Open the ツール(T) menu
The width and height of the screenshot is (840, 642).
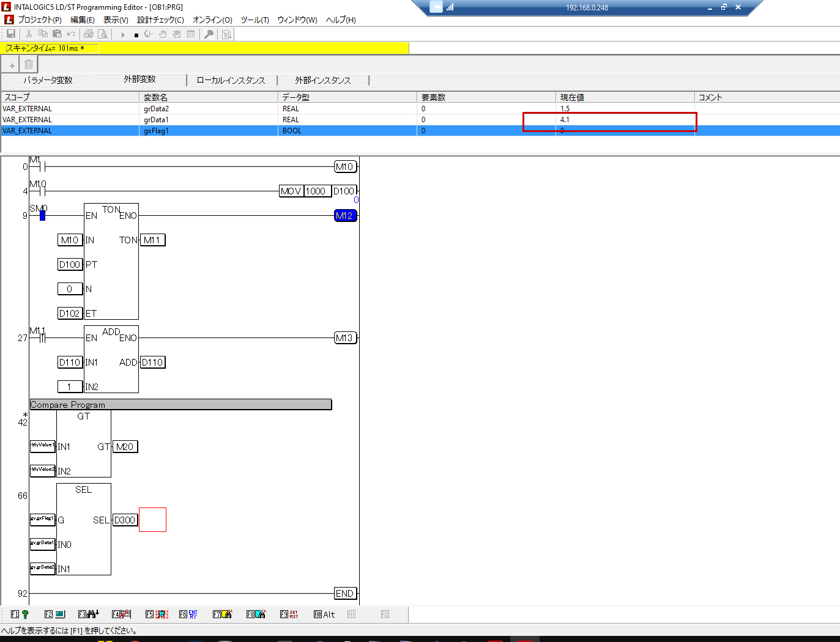255,20
